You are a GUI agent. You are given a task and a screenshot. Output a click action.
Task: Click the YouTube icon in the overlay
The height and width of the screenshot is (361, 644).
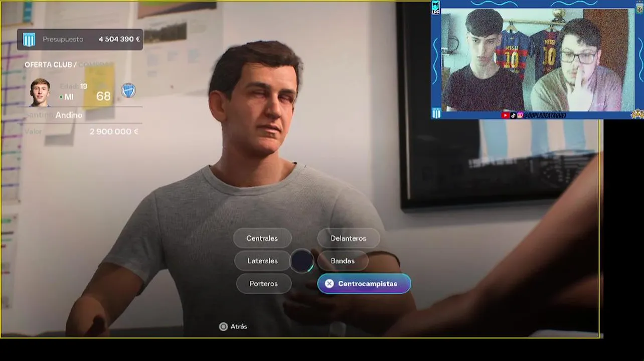click(506, 115)
